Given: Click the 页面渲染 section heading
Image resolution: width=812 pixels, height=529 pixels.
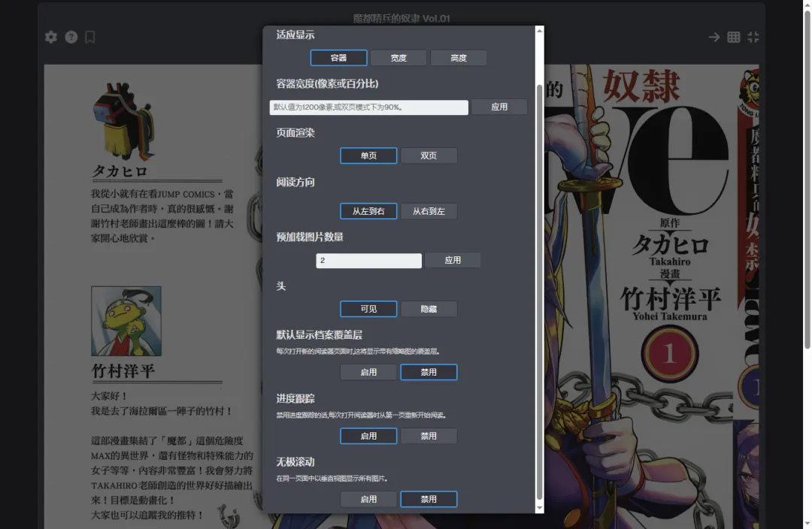Looking at the screenshot, I should (x=295, y=133).
